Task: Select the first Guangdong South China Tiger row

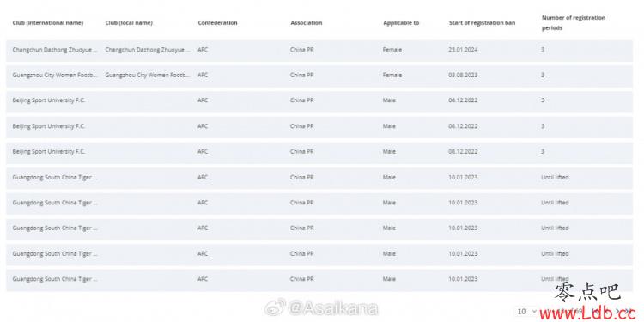Action: tap(319, 178)
